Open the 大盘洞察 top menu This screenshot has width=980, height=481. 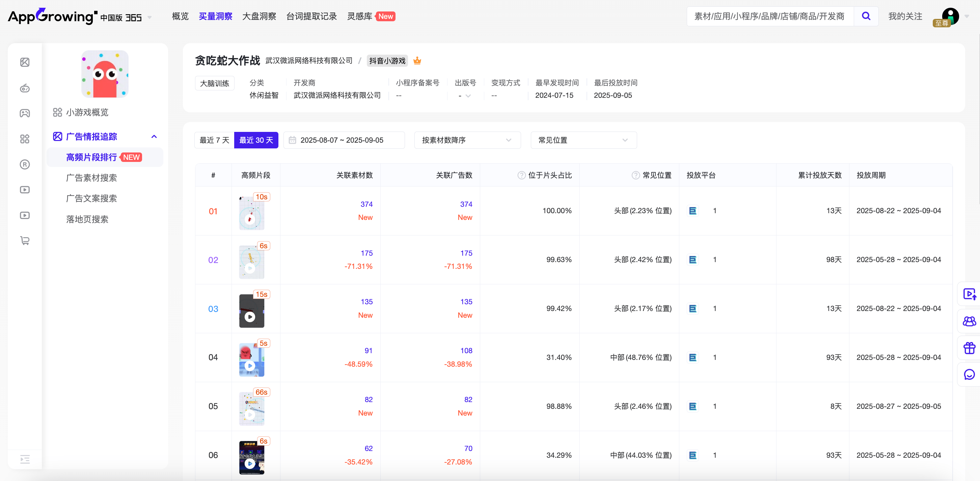tap(259, 16)
